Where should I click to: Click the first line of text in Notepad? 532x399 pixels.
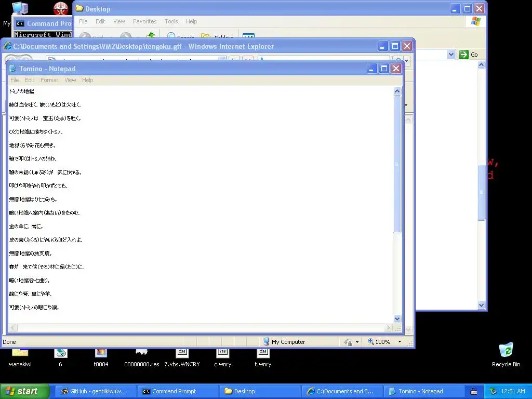(21, 91)
